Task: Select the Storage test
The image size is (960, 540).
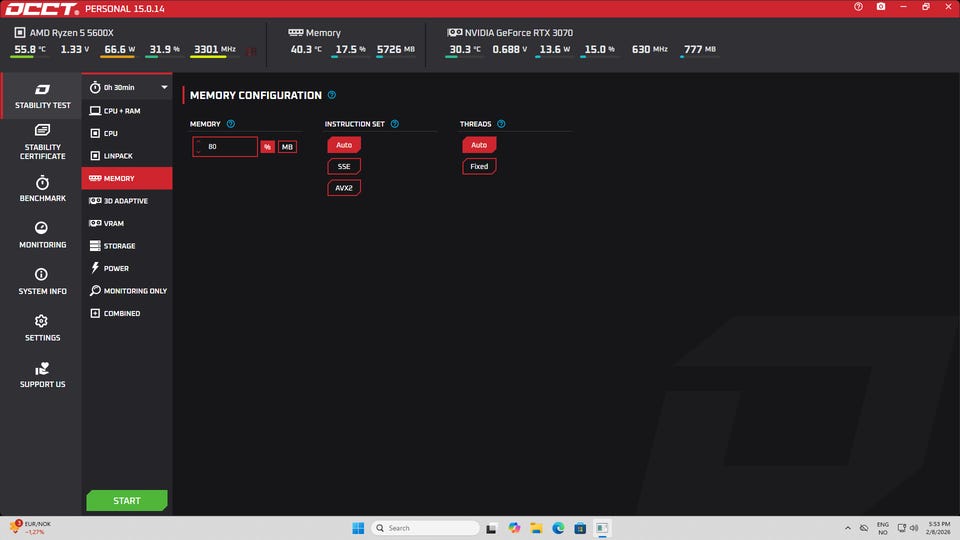Action: pyautogui.click(x=127, y=246)
